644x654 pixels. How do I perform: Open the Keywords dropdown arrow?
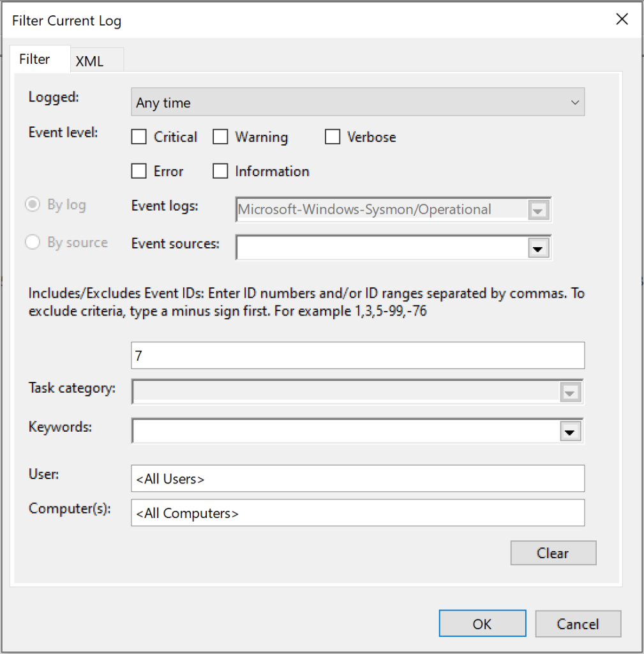pos(569,431)
